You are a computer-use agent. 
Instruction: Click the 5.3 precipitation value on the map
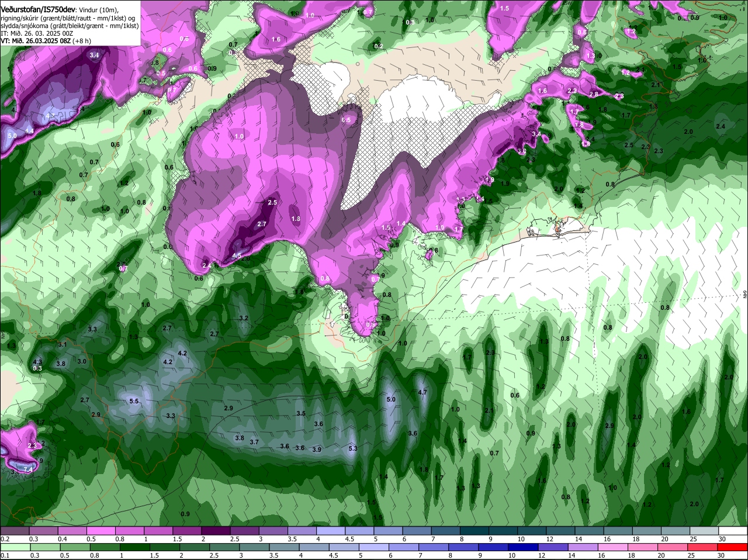353,448
